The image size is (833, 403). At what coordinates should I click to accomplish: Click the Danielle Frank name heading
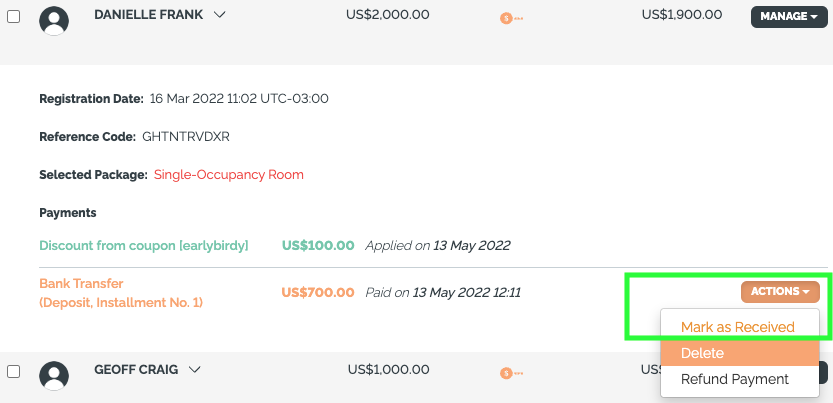(148, 15)
